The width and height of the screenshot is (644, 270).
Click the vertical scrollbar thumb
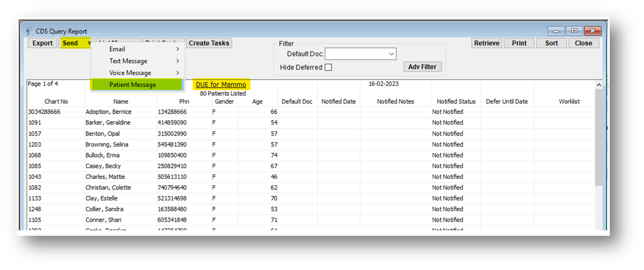[599, 137]
